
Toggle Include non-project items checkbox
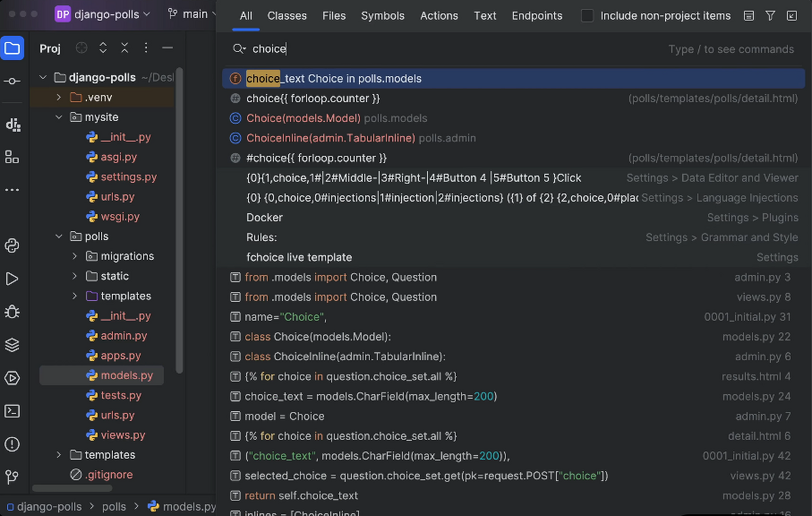[x=588, y=16]
